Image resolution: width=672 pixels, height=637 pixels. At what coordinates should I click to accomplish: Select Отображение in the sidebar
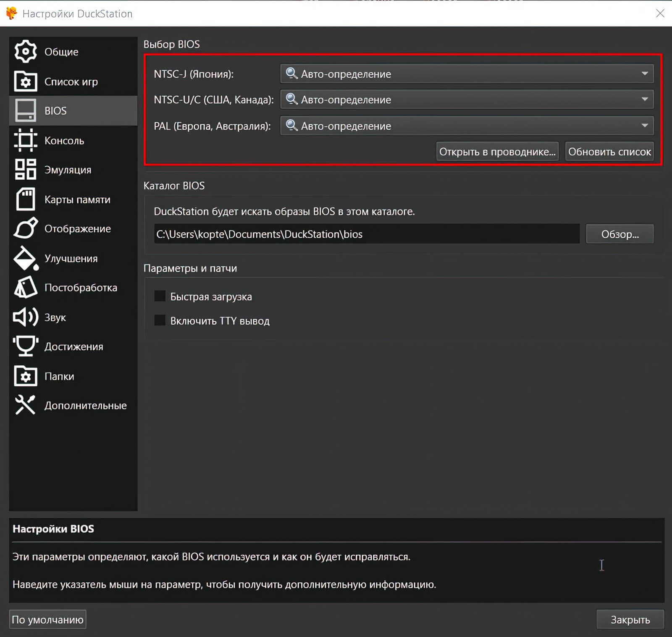pos(73,228)
